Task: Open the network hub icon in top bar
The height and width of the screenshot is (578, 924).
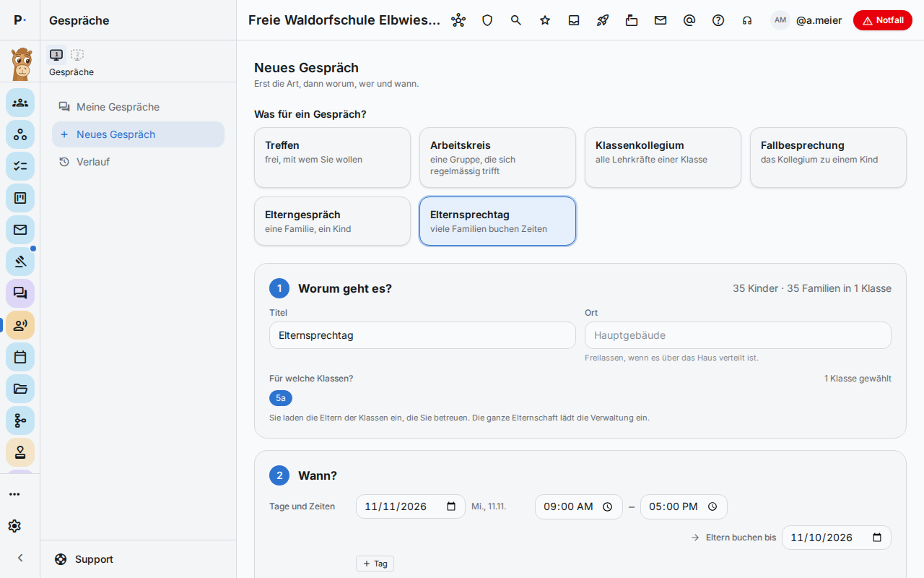Action: point(458,20)
